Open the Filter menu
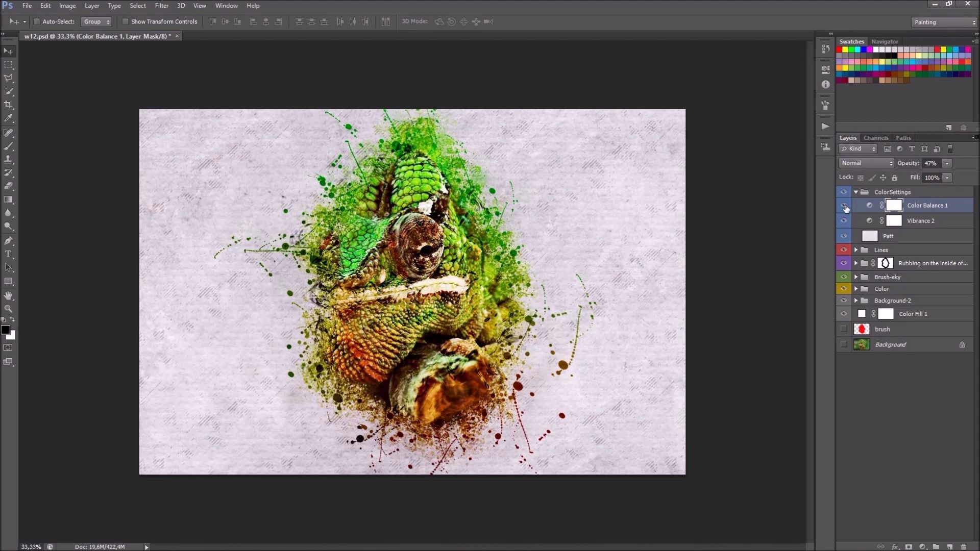Viewport: 980px width, 551px height. coord(161,6)
